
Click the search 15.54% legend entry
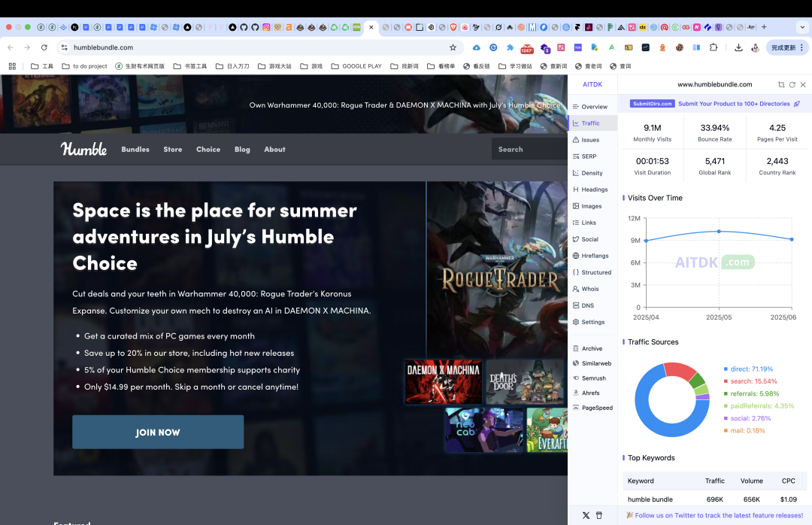coord(750,381)
